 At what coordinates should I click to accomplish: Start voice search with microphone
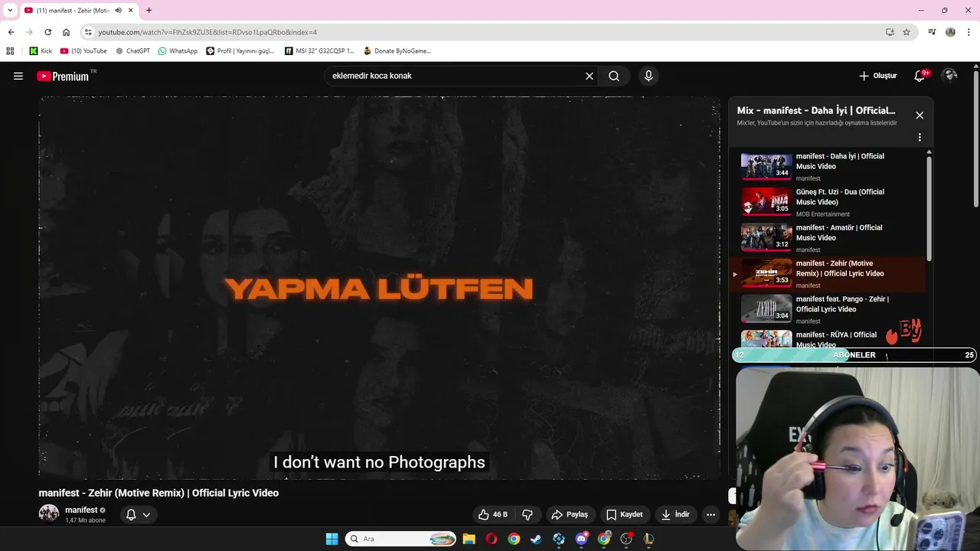(648, 76)
